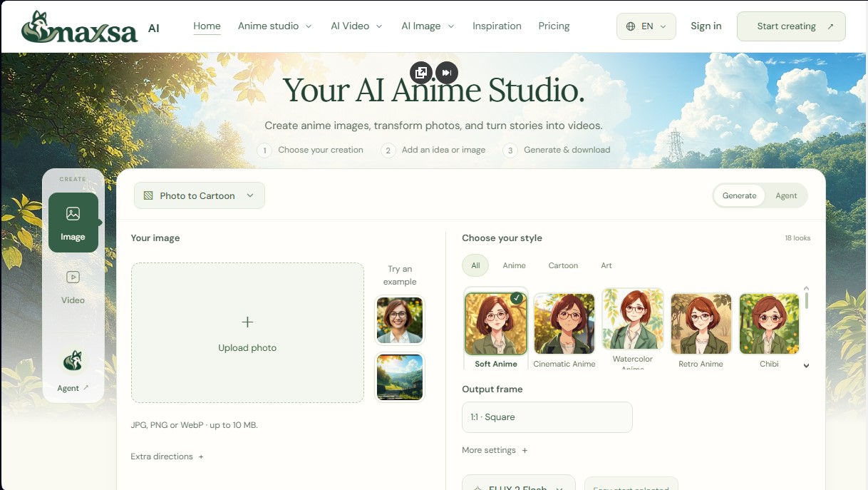Click the pattern icon in Photo to Cartoon
Screen dimensions: 868x490
point(148,195)
